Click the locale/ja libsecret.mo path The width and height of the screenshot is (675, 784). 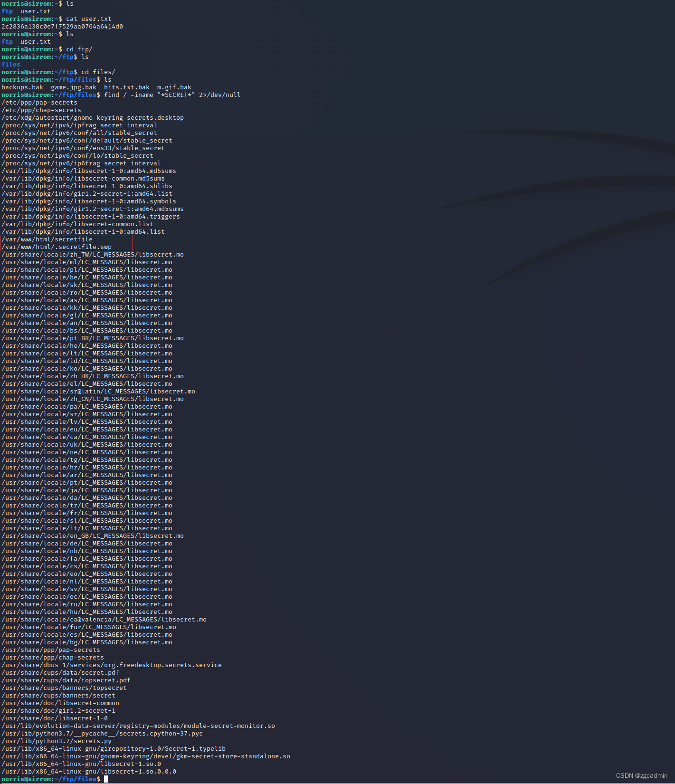(87, 490)
